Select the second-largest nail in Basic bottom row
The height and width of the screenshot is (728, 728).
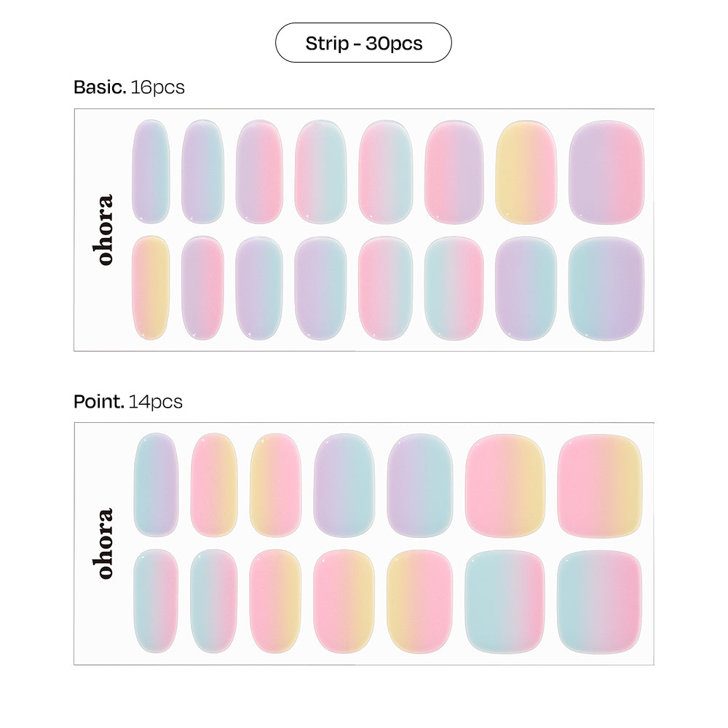point(526,288)
